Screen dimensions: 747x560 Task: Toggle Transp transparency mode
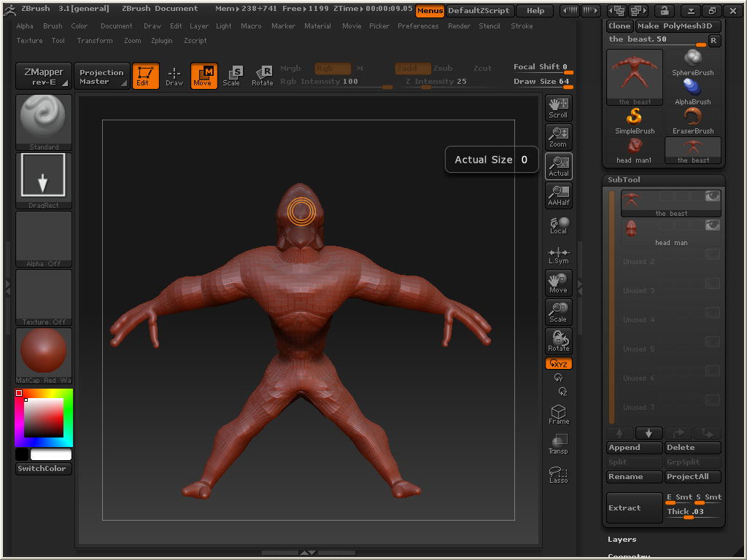(558, 444)
